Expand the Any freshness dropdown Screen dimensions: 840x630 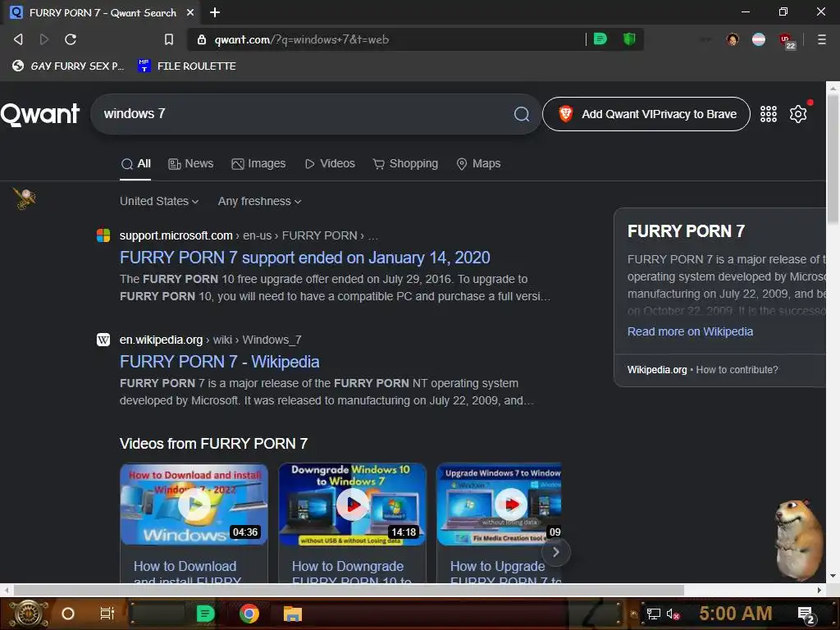click(x=259, y=202)
